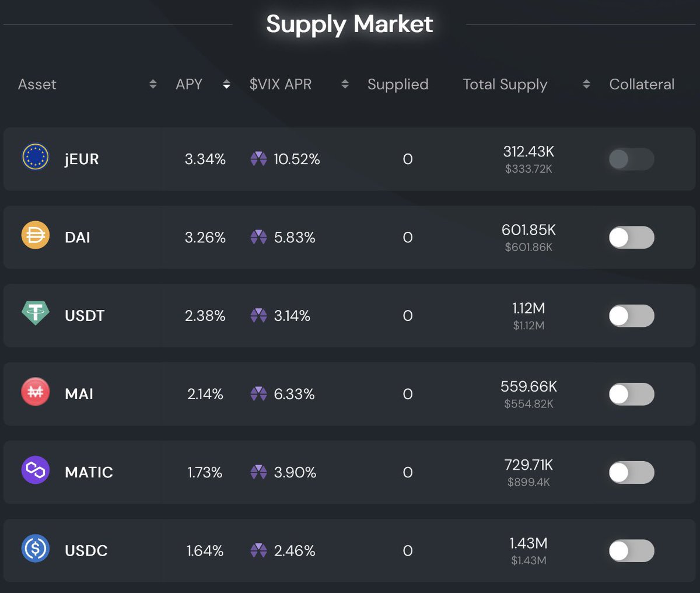Click the MATIC Polygon icon
The image size is (700, 593).
(x=36, y=470)
